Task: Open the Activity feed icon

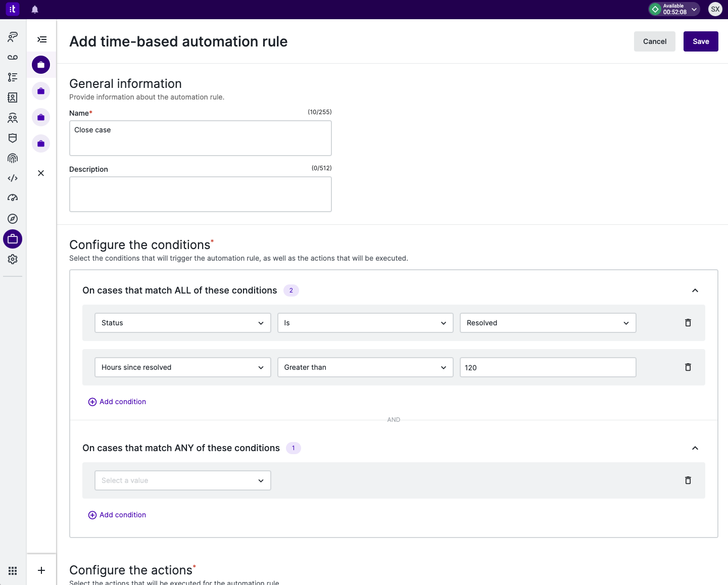Action: click(x=12, y=77)
